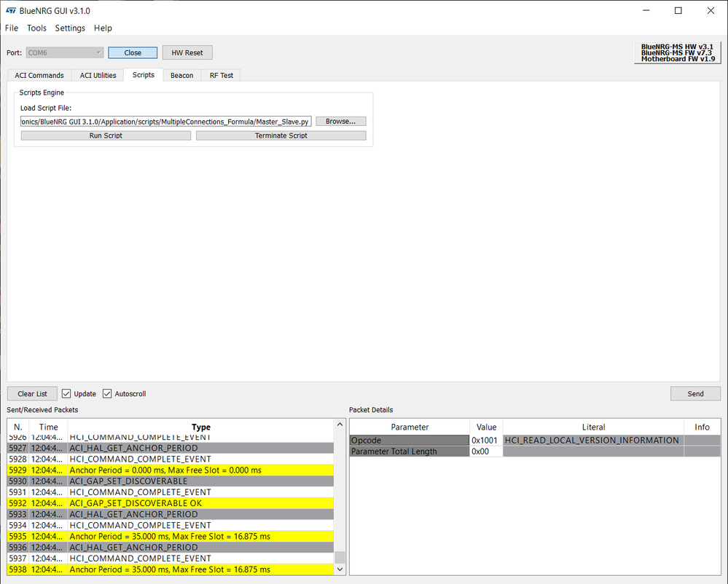Image resolution: width=728 pixels, height=584 pixels.
Task: Maximize the BlueNRG GUI window
Action: click(678, 11)
